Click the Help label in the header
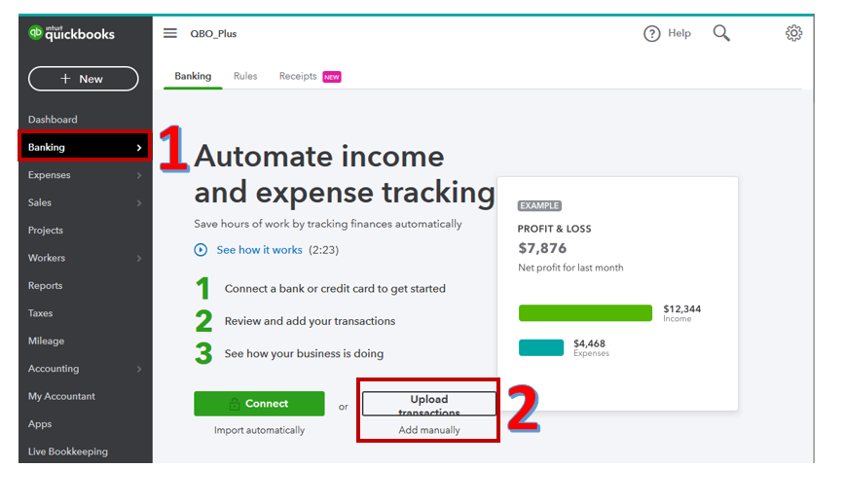 tap(679, 33)
